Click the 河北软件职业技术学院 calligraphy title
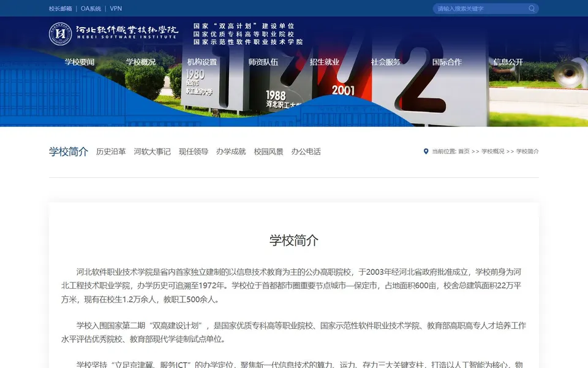Viewport: 588px width, 368px height. tap(127, 29)
